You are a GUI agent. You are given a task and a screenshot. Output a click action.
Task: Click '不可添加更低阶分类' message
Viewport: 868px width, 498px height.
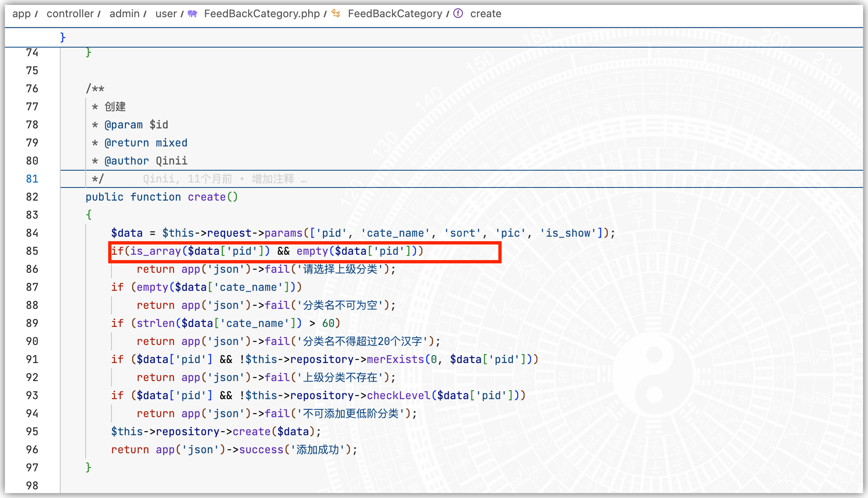point(351,413)
